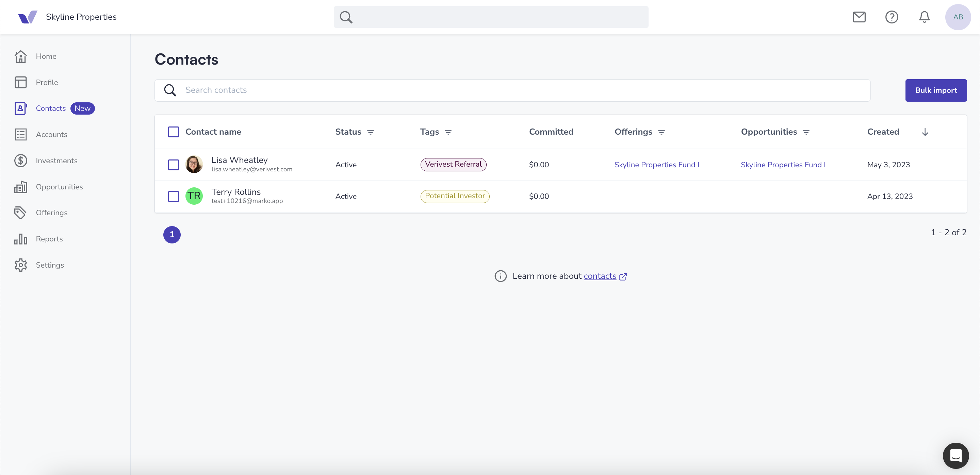Click the Settings gear icon
The image size is (980, 475).
point(20,265)
